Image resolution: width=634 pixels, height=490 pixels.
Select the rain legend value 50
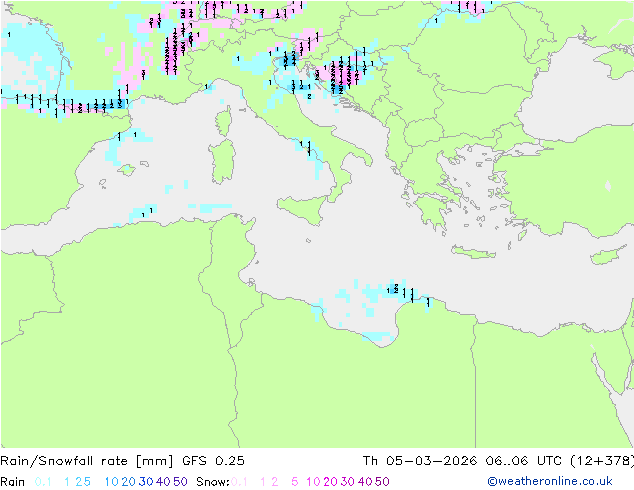point(180,482)
